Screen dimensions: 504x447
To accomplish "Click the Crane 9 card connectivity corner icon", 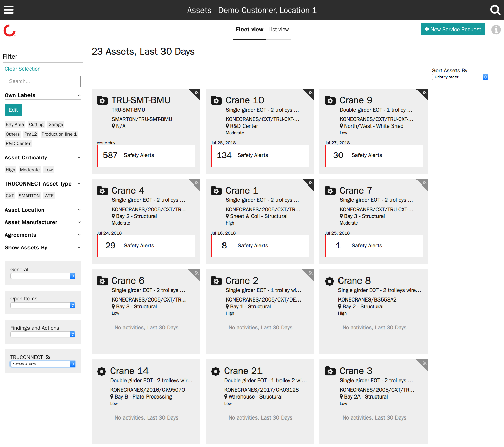I will coord(424,93).
